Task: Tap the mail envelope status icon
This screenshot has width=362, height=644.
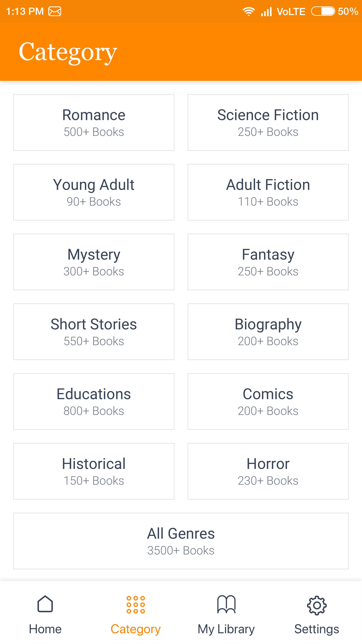Action: 55,12
